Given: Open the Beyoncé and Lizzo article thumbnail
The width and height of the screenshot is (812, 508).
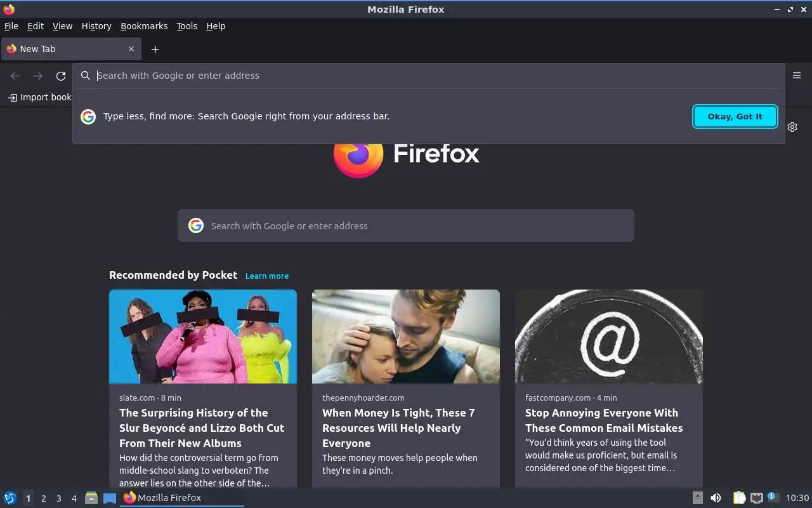Looking at the screenshot, I should tap(203, 337).
